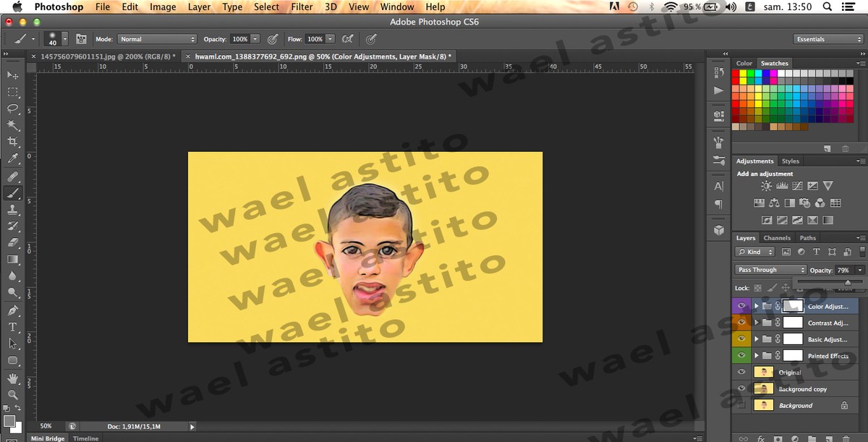Open the Timeline panel tab
868x442 pixels.
85,438
